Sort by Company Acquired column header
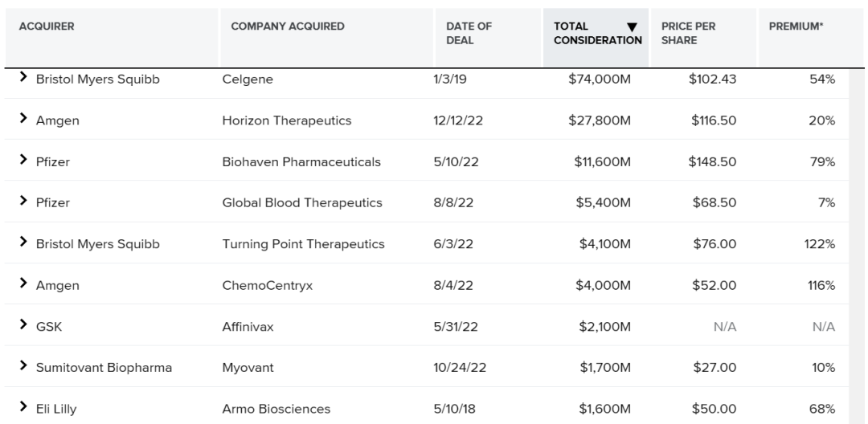Image resolution: width=868 pixels, height=424 pixels. click(x=287, y=26)
